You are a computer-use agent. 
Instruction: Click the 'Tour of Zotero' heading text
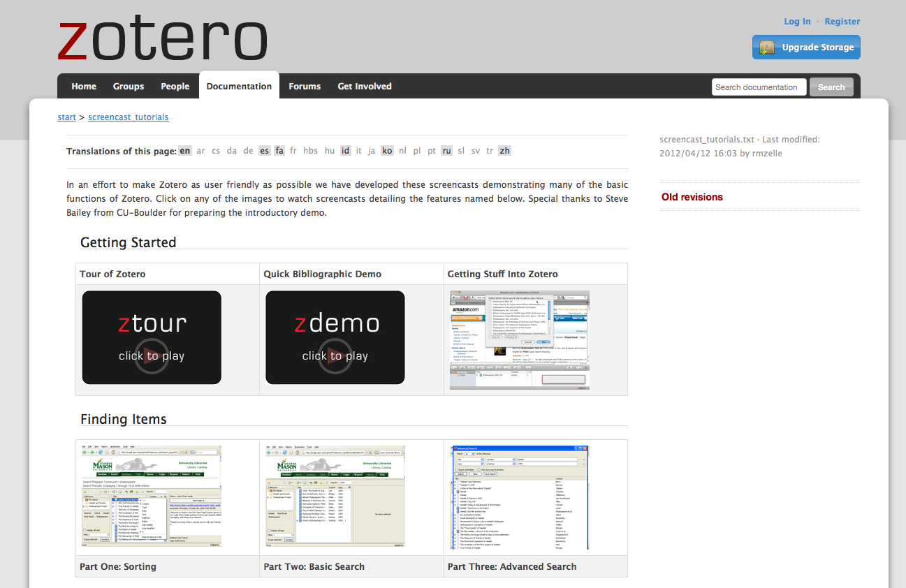(x=112, y=274)
